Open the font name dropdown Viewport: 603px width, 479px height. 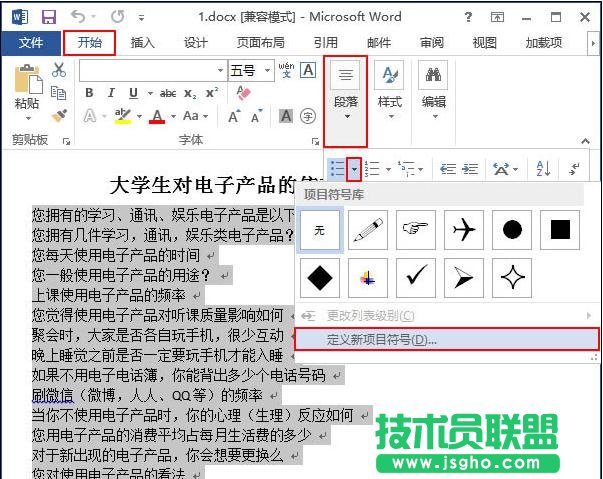click(x=220, y=70)
